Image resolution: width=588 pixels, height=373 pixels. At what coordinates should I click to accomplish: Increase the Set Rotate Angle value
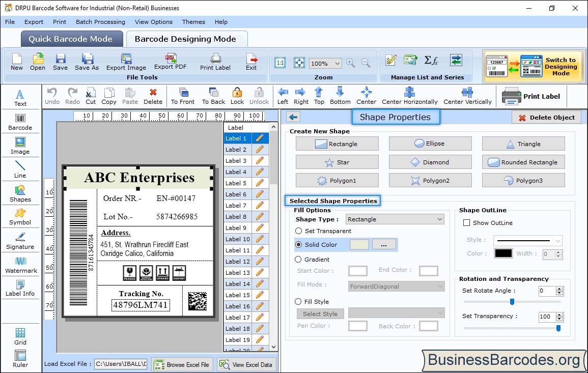(x=559, y=289)
